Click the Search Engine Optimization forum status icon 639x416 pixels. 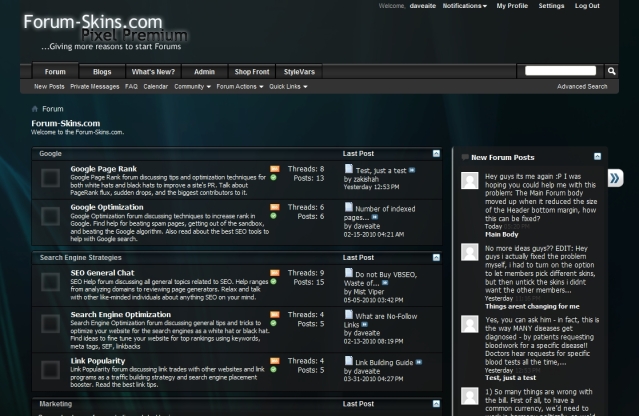click(x=51, y=324)
